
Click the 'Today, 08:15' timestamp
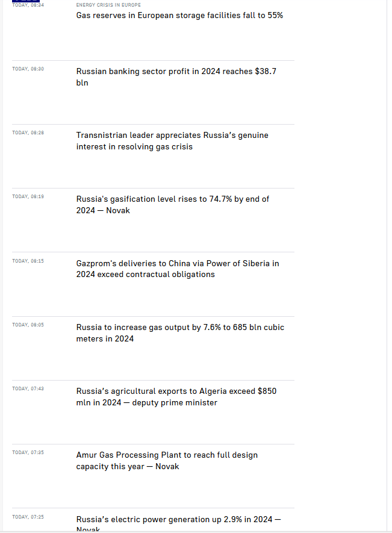tap(28, 261)
